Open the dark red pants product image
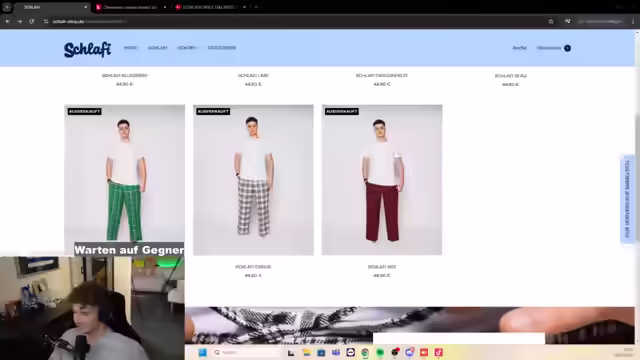 (x=382, y=180)
